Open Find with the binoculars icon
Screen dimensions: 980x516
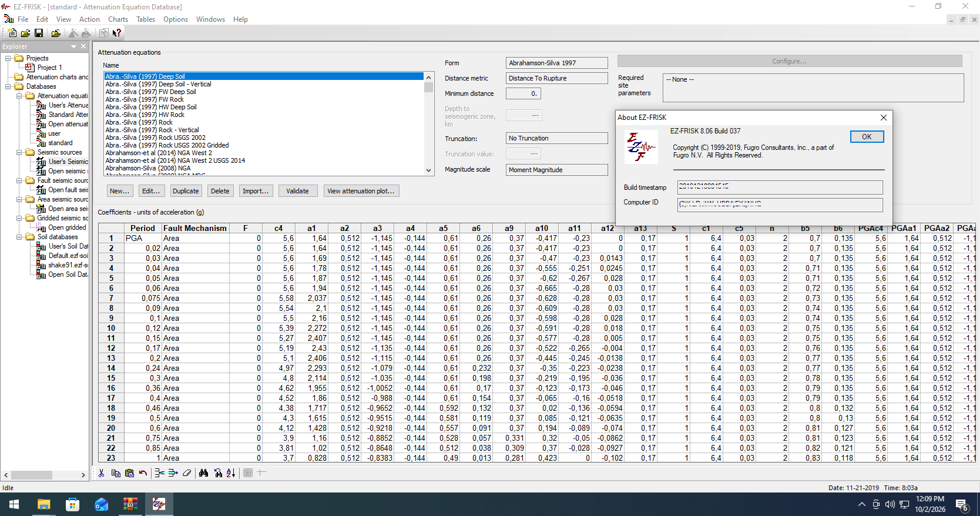coord(204,473)
